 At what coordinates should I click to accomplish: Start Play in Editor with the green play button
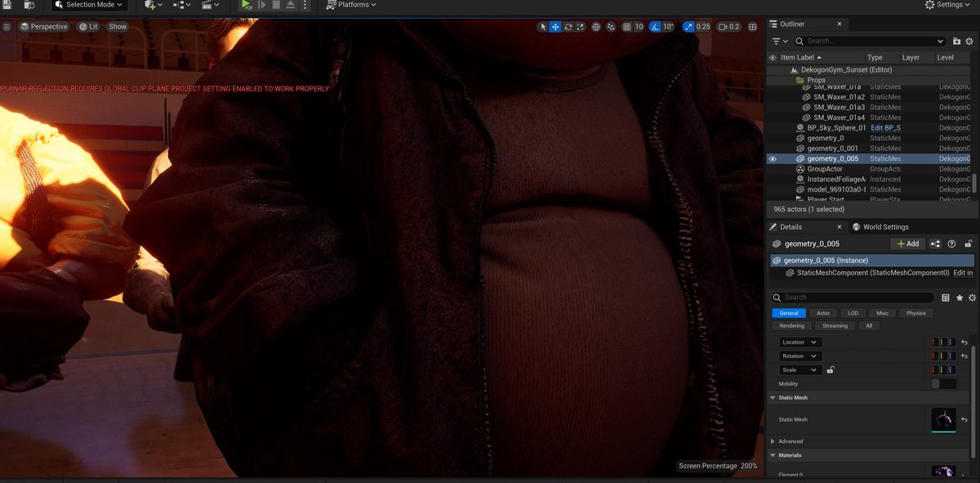coord(247,5)
